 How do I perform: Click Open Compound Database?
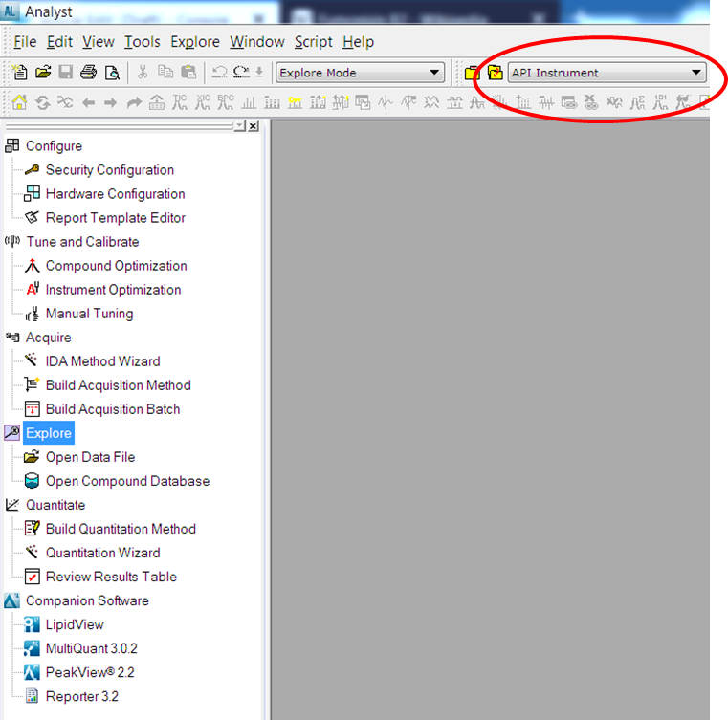pyautogui.click(x=127, y=481)
